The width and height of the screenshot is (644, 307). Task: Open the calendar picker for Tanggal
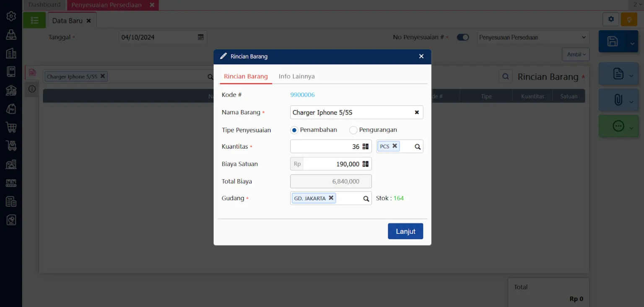click(x=201, y=37)
